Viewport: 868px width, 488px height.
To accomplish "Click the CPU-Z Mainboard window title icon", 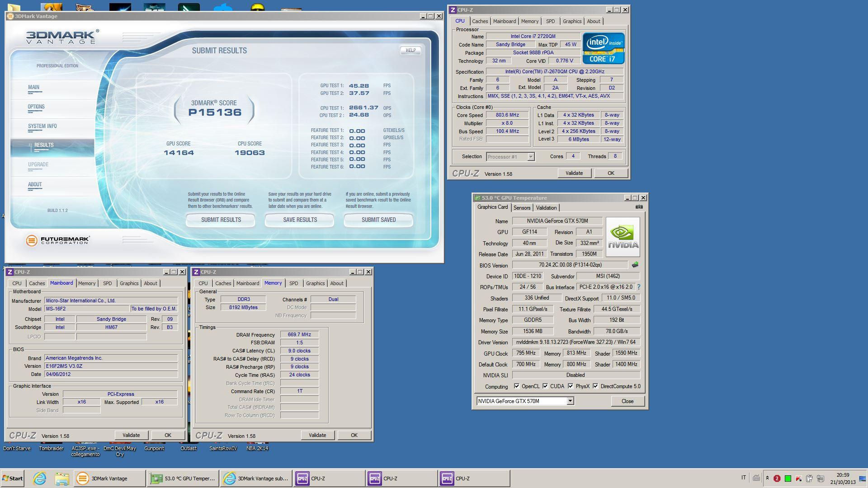I will click(9, 272).
